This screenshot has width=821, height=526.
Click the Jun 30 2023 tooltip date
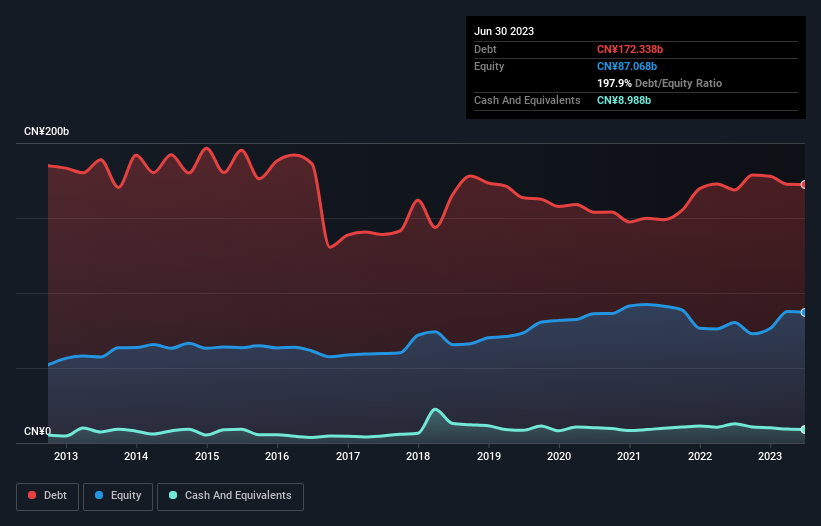(504, 31)
